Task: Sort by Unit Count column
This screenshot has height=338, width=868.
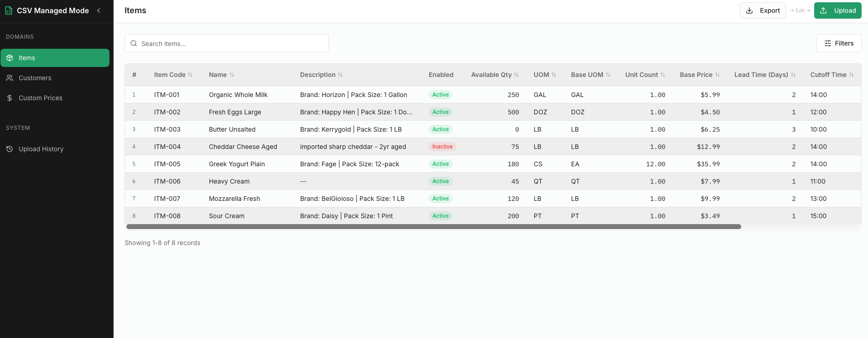Action: click(x=645, y=75)
